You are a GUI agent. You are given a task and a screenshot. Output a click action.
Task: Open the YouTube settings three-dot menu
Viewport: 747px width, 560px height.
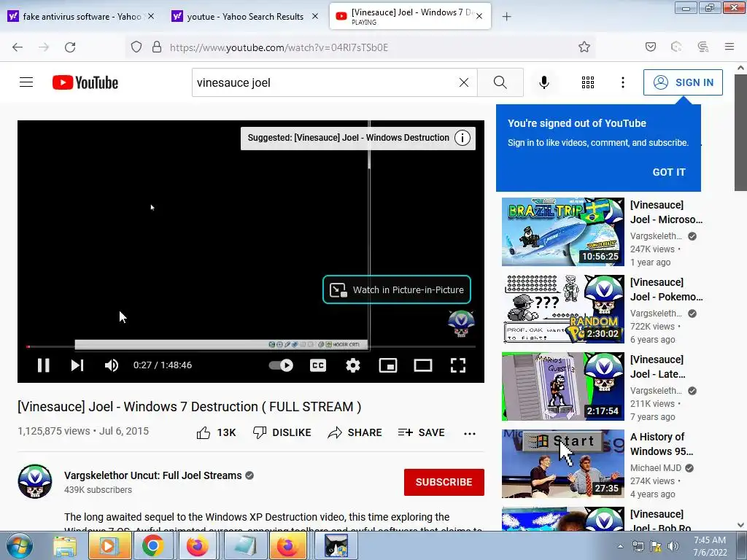(623, 82)
